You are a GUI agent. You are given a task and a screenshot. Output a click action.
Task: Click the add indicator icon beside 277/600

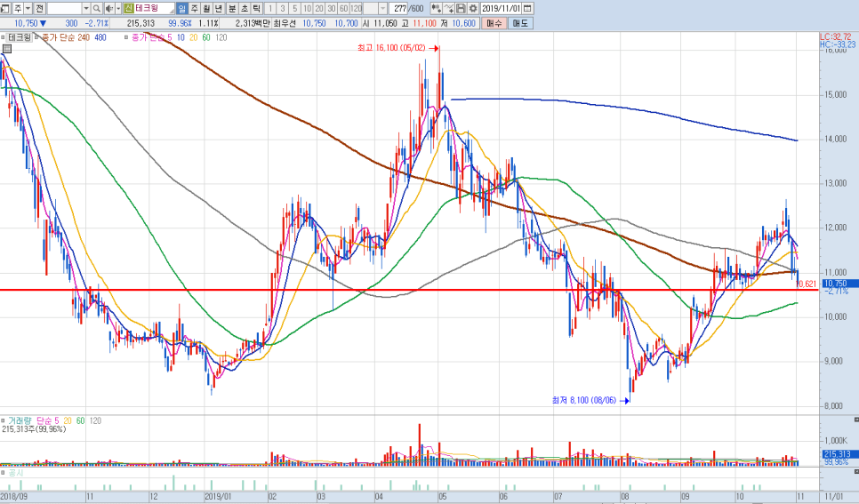[x=436, y=8]
